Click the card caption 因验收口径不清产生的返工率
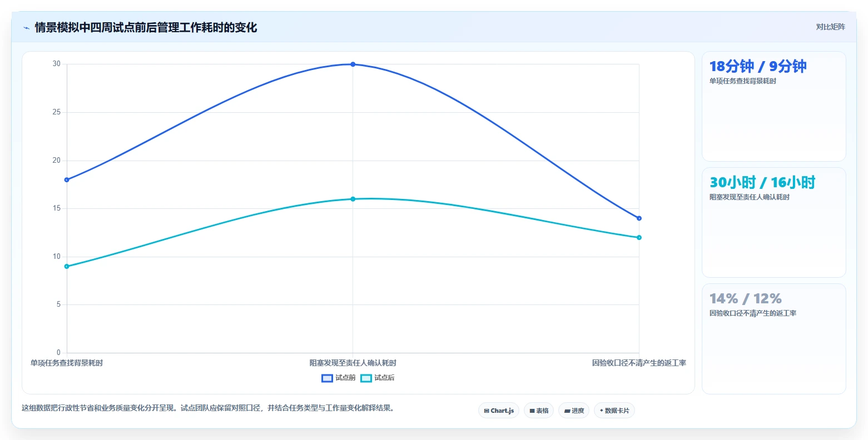 point(752,313)
